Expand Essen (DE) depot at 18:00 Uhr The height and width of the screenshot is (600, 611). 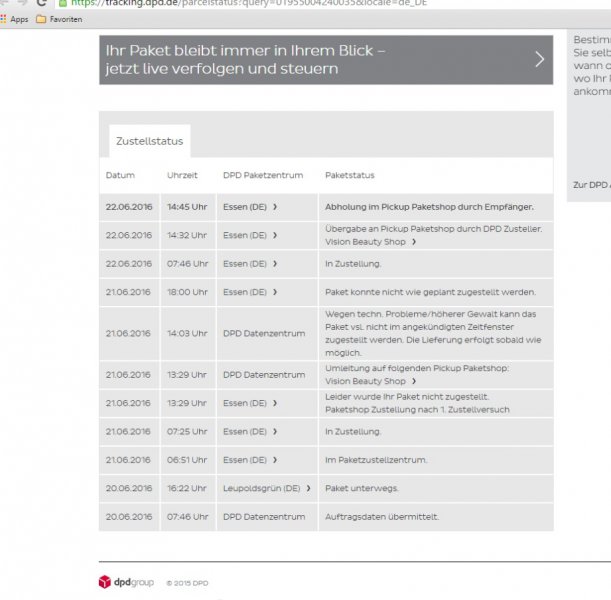[250, 292]
